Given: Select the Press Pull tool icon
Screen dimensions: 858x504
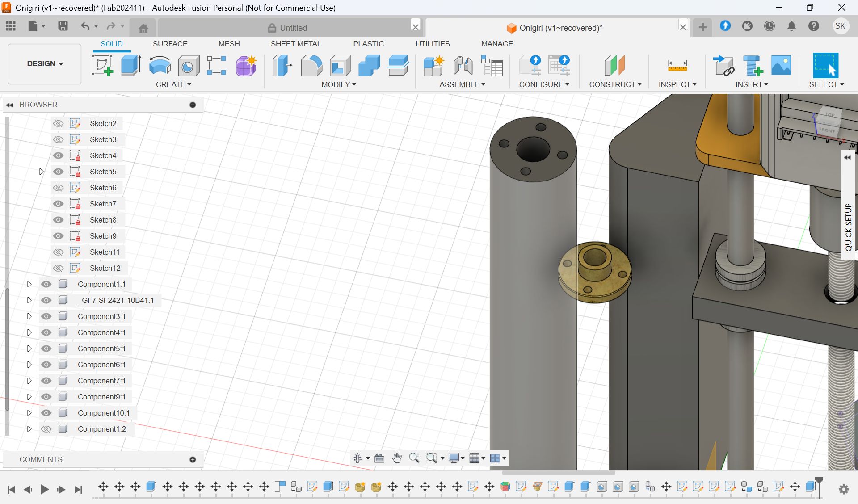Looking at the screenshot, I should tap(282, 66).
